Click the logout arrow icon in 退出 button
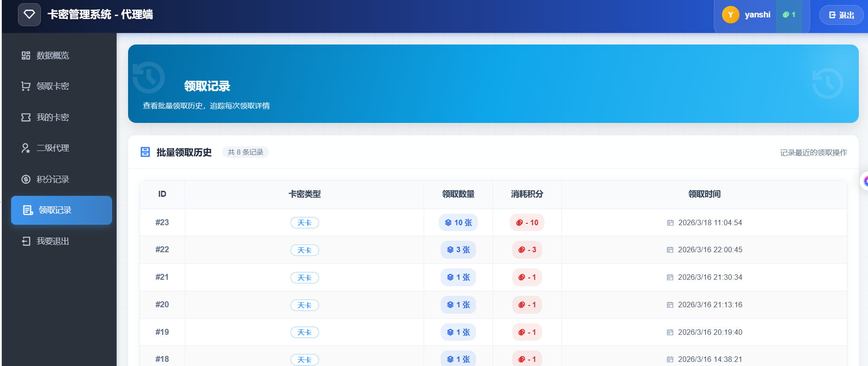 832,15
